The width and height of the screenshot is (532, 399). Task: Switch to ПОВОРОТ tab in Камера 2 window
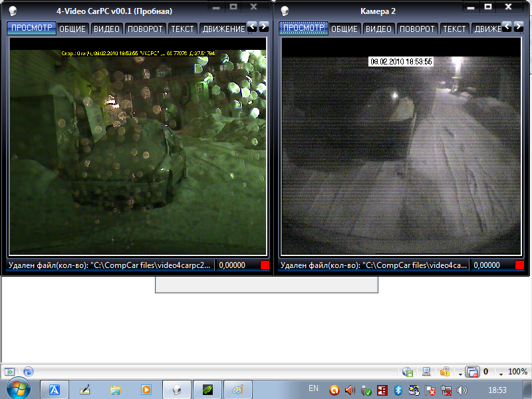(x=416, y=29)
